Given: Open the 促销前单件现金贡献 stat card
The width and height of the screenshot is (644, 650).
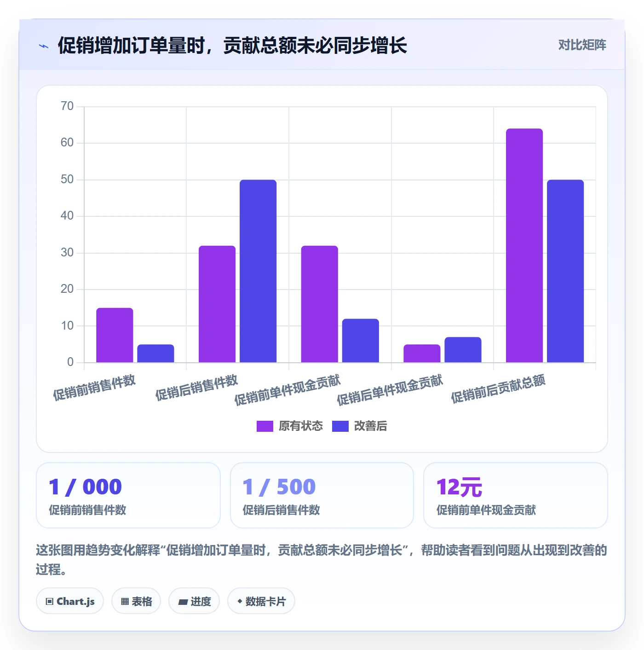Looking at the screenshot, I should coord(516,495).
